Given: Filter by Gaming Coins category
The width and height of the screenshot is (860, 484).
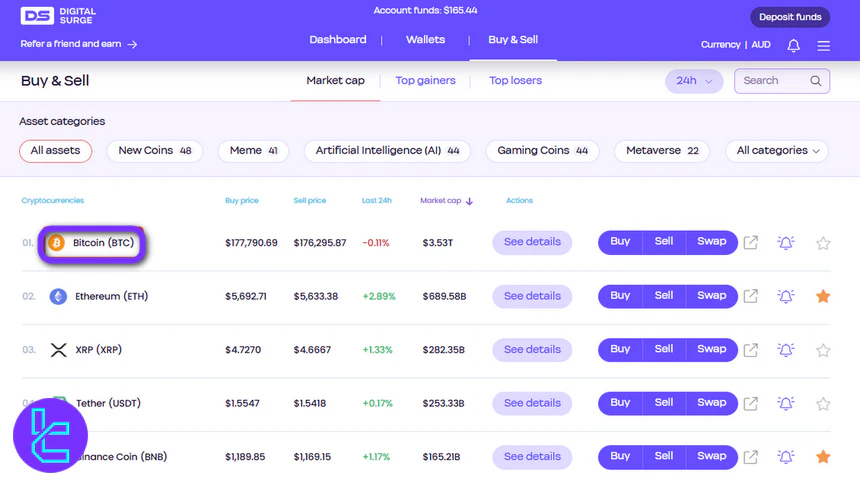Looking at the screenshot, I should coord(542,151).
